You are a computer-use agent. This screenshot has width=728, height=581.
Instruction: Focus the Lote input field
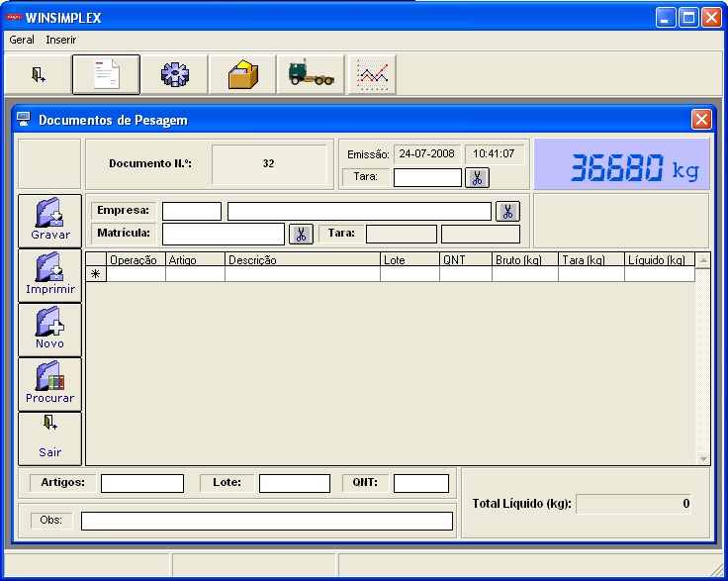click(x=295, y=483)
